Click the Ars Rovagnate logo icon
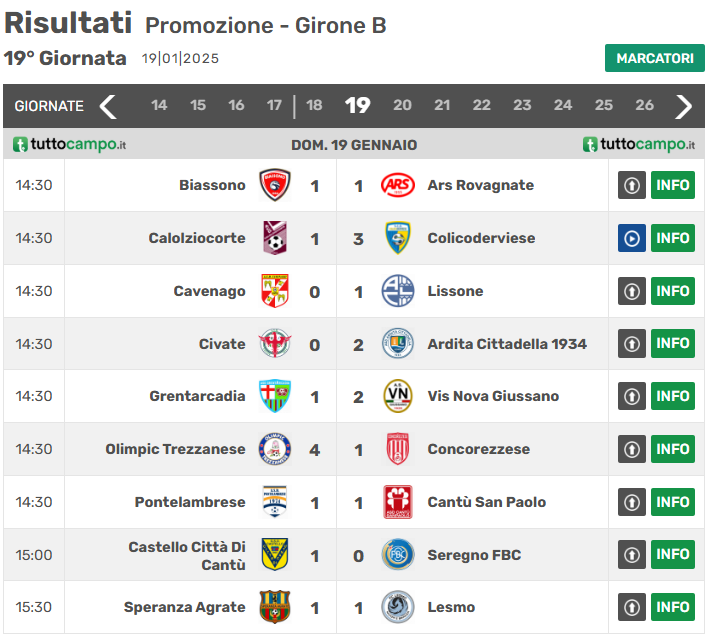This screenshot has height=638, width=706. [397, 185]
